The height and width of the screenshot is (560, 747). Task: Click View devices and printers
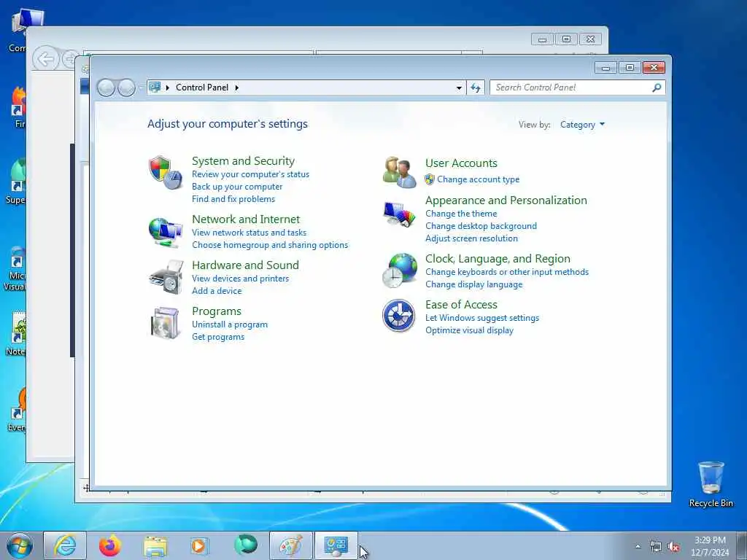click(x=240, y=278)
